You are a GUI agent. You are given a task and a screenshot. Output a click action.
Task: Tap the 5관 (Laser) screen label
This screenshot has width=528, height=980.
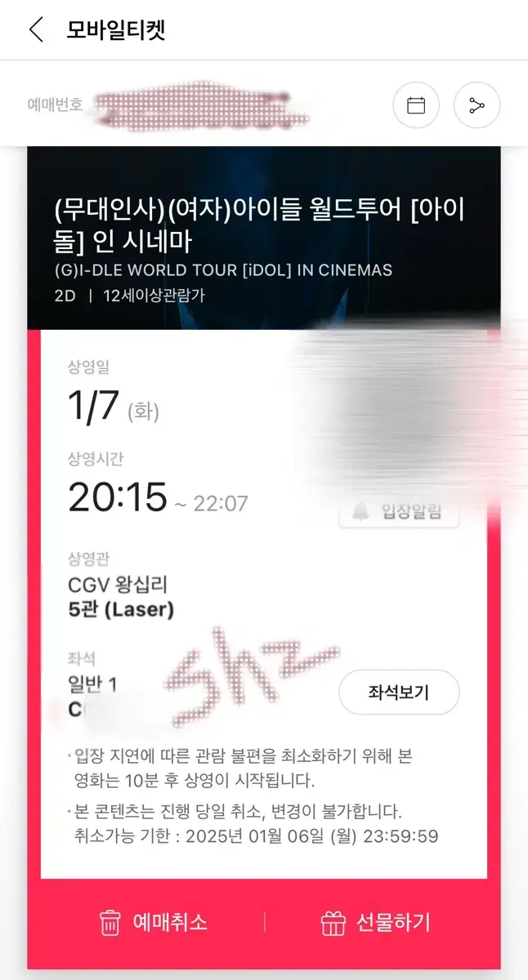point(121,609)
